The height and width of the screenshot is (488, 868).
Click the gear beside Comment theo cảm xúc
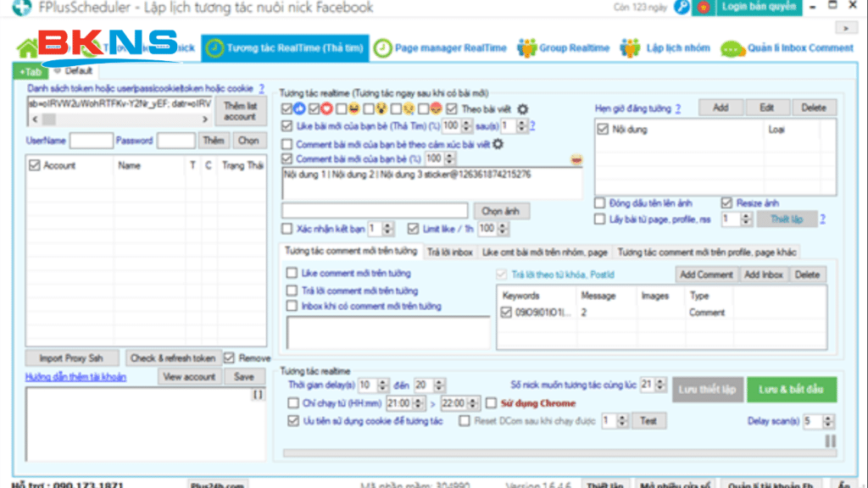[x=498, y=144]
